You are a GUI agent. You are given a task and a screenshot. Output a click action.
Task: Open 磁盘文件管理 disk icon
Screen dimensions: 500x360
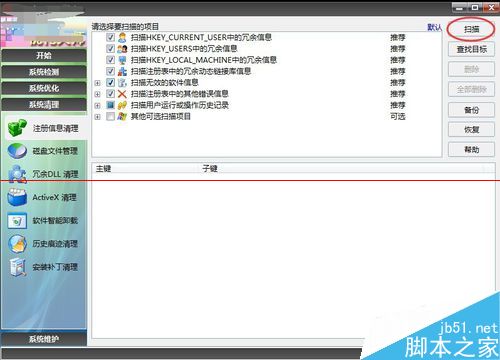(17, 151)
